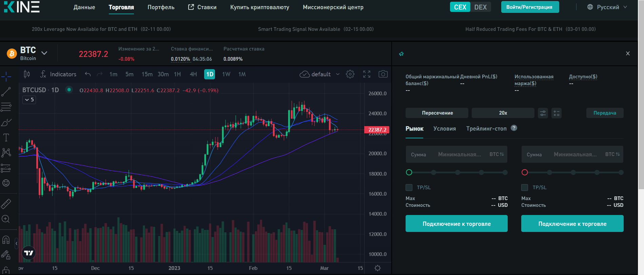Open Купить криптовалюту menu
Screen dimensions: 644x275
[x=260, y=7]
